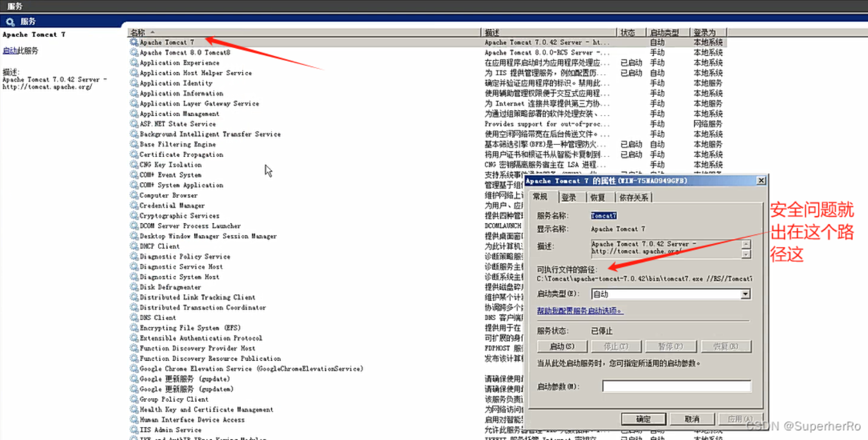
Task: Sort by the 启动类型 column header
Action: point(668,32)
